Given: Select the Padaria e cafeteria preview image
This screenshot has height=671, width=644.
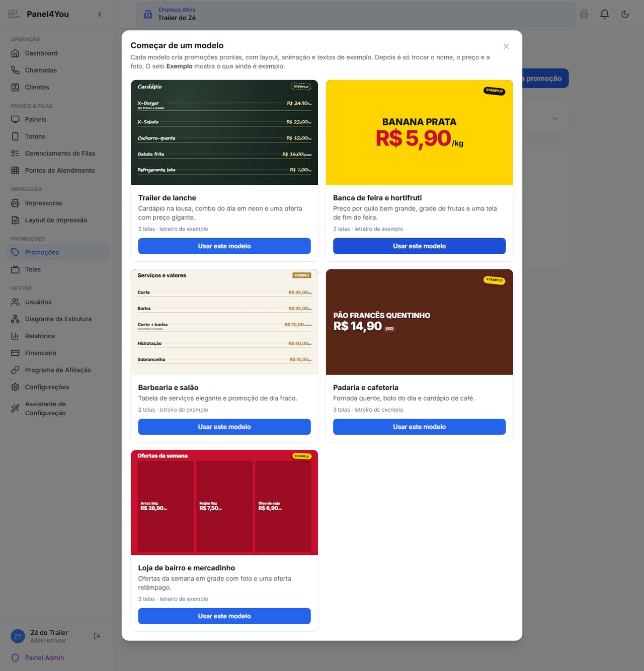Looking at the screenshot, I should click(419, 322).
